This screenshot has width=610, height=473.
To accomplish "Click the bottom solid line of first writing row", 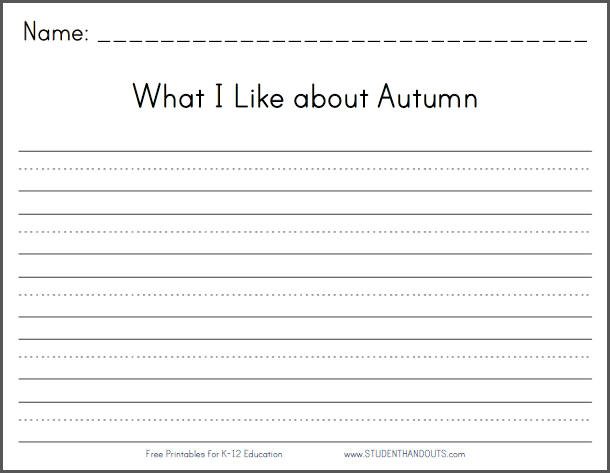I will [305, 191].
